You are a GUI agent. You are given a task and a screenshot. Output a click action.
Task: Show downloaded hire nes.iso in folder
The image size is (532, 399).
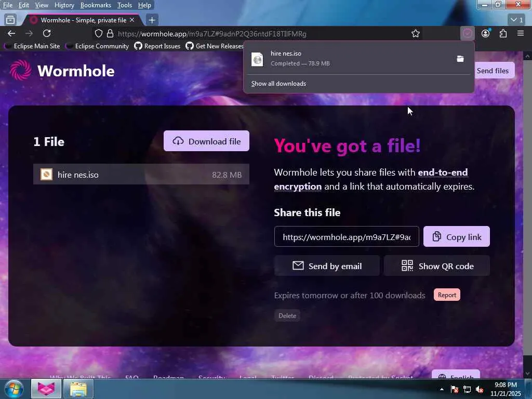point(460,59)
